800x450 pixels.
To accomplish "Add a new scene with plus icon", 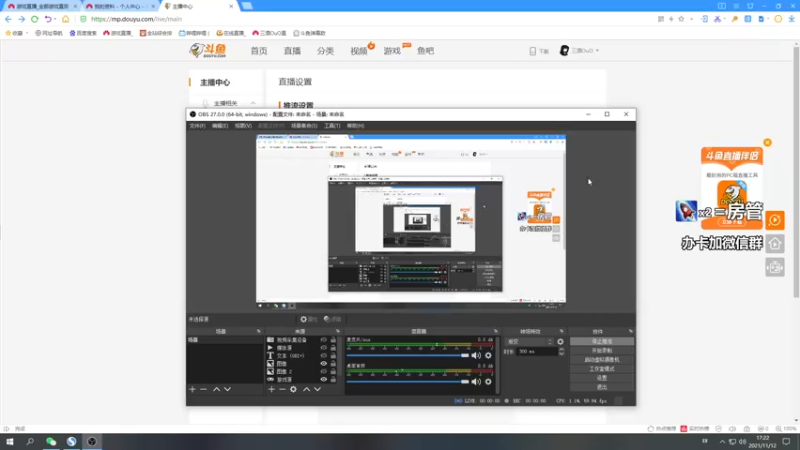I will 192,389.
